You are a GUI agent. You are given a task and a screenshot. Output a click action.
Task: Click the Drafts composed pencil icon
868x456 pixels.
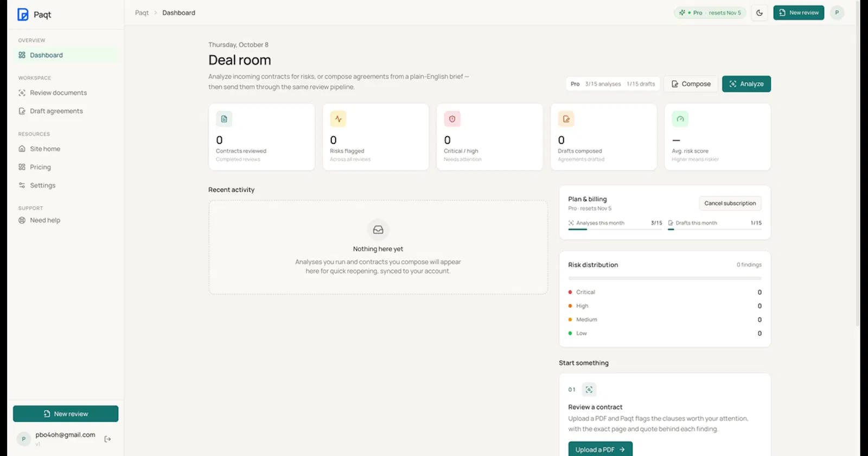coord(566,119)
